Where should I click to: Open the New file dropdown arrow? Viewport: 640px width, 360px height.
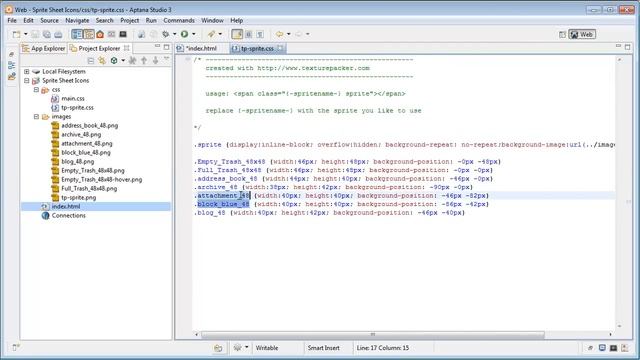(x=25, y=34)
